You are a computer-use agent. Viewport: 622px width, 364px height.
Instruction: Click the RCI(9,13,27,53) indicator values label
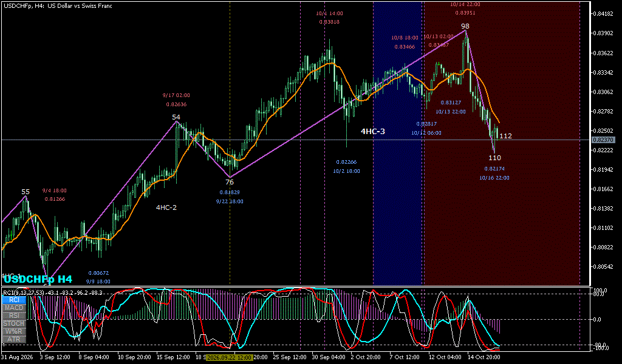[53, 292]
